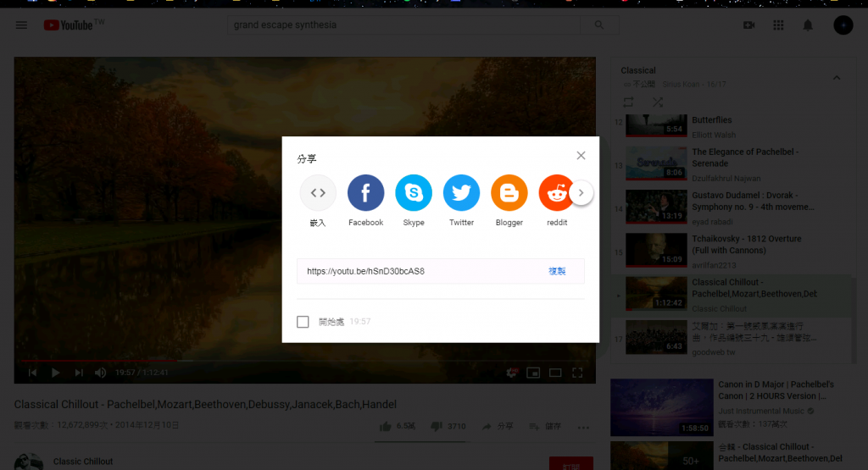868x470 pixels.
Task: Open the create video camera icon
Action: click(x=749, y=25)
